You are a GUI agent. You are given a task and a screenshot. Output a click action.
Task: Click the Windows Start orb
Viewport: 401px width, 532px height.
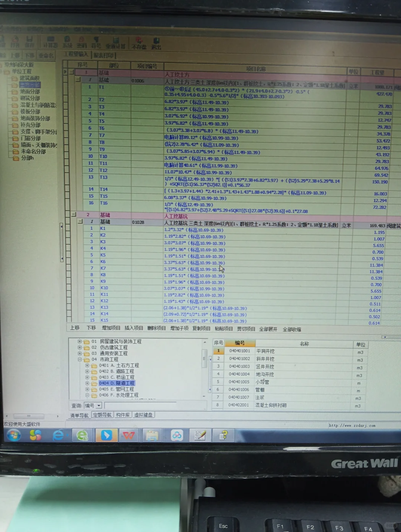pos(14,435)
